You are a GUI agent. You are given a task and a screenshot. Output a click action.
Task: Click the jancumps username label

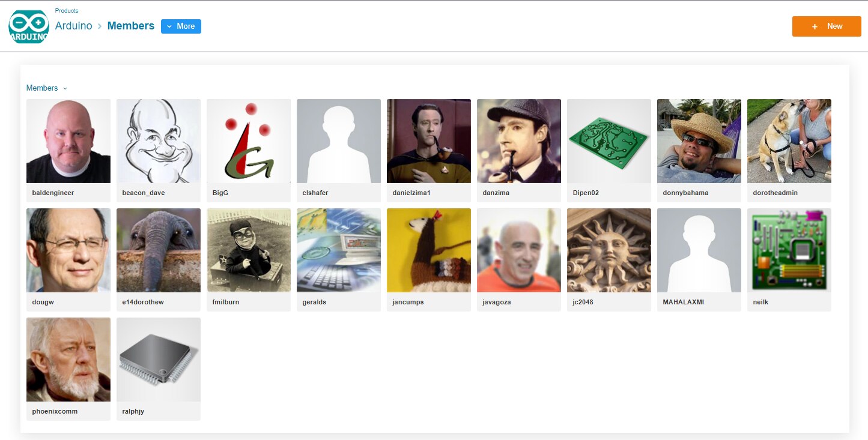coord(408,303)
